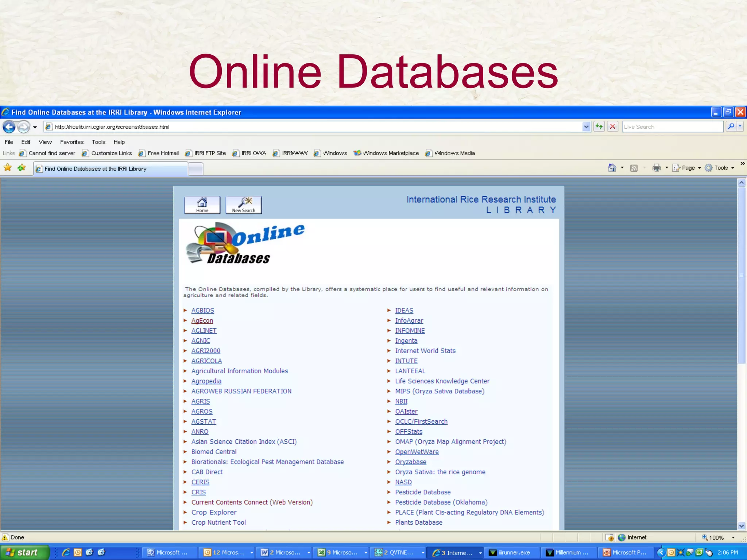747x560 pixels.
Task: Open the Tools command bar menu
Action: (x=720, y=168)
